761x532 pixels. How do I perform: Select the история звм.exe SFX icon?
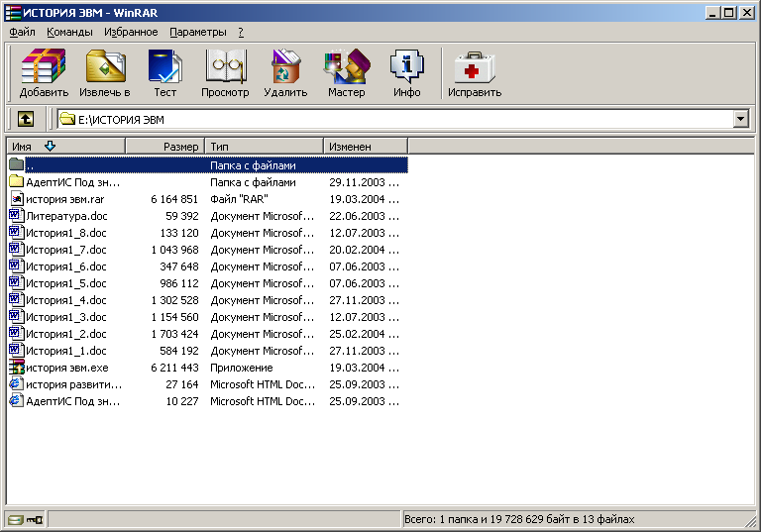[17, 367]
